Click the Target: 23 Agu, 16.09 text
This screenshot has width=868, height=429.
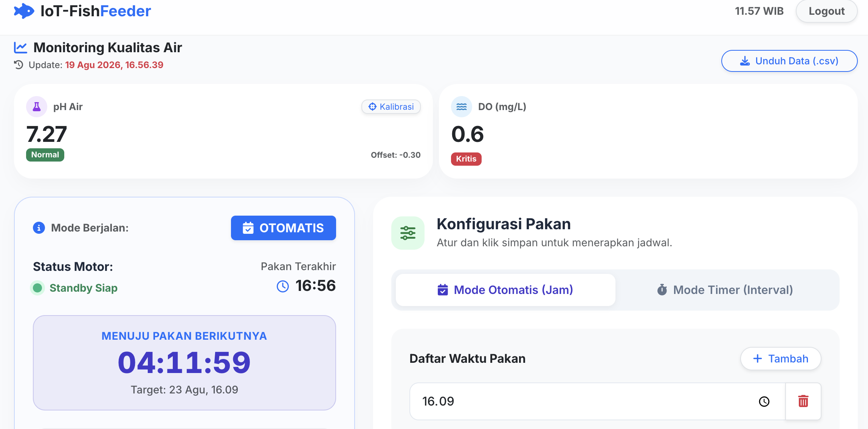click(184, 390)
